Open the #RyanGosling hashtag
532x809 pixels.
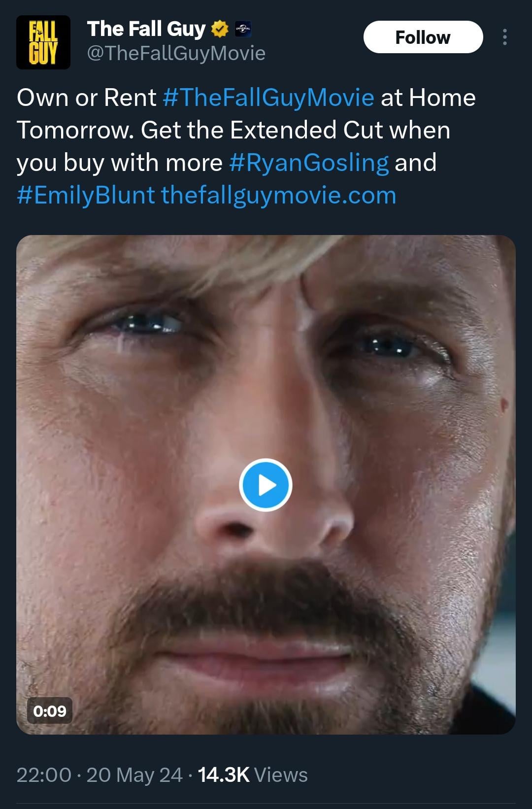tap(309, 163)
